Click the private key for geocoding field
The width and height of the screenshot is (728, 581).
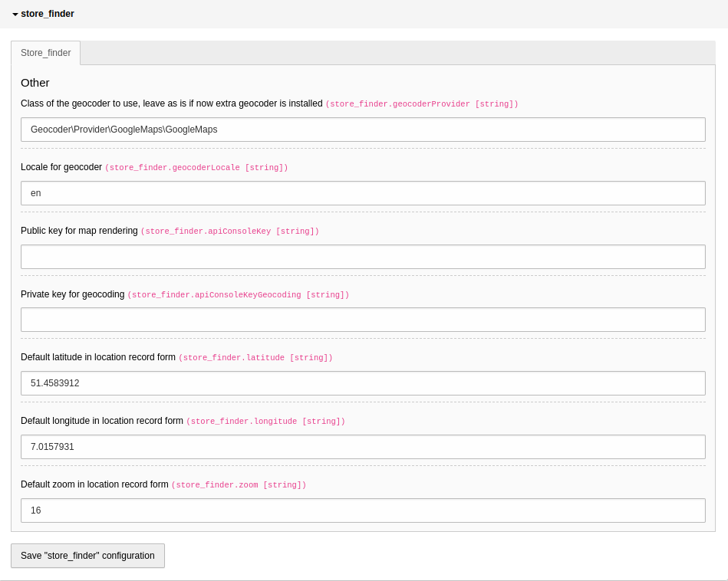pyautogui.click(x=363, y=320)
